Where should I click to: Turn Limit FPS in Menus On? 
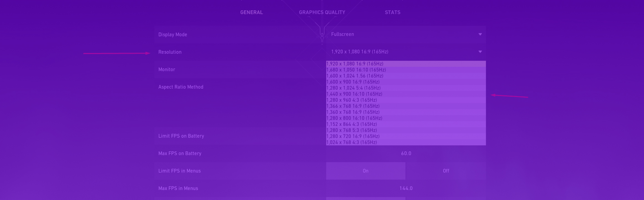click(366, 171)
